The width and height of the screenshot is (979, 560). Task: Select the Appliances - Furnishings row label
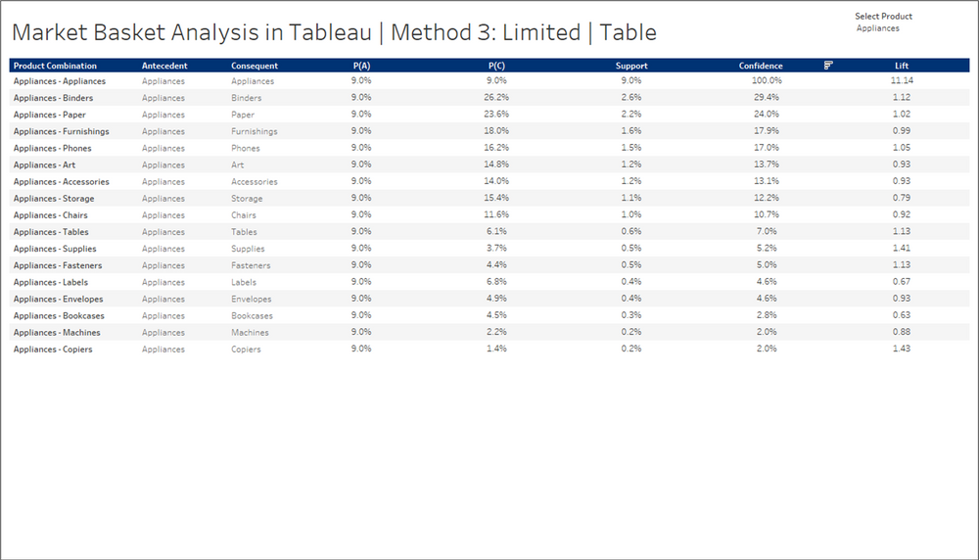point(61,132)
